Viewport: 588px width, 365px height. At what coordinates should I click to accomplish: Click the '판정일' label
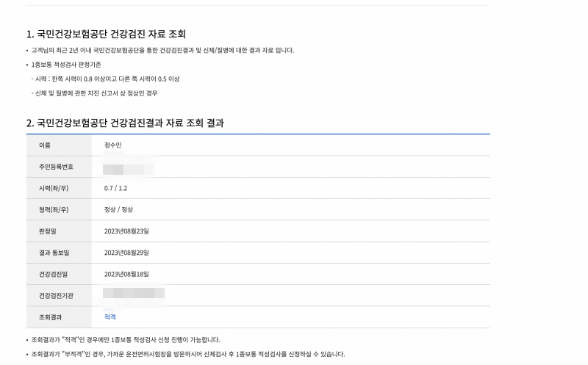[48, 231]
